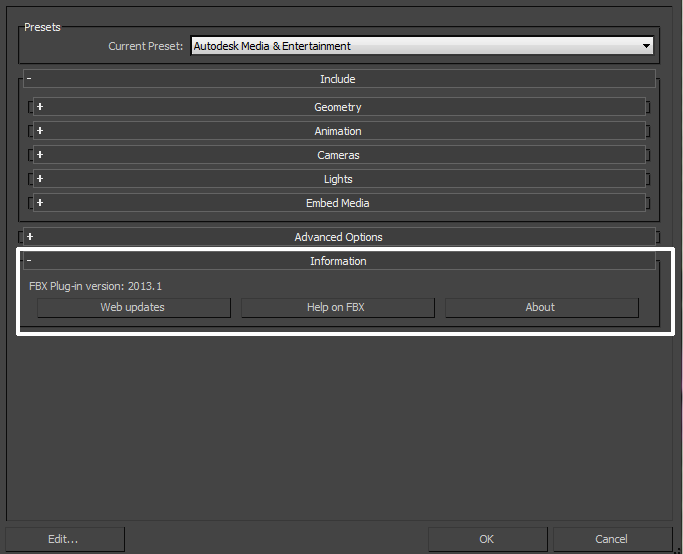Cancel the FBX export dialog
This screenshot has height=554, width=683.
click(x=612, y=539)
